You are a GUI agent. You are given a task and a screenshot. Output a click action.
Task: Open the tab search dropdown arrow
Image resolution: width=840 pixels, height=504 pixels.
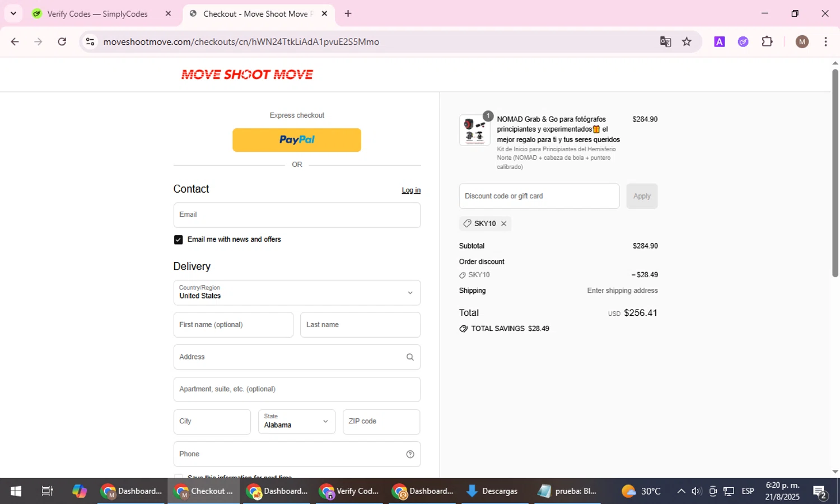coord(13,13)
